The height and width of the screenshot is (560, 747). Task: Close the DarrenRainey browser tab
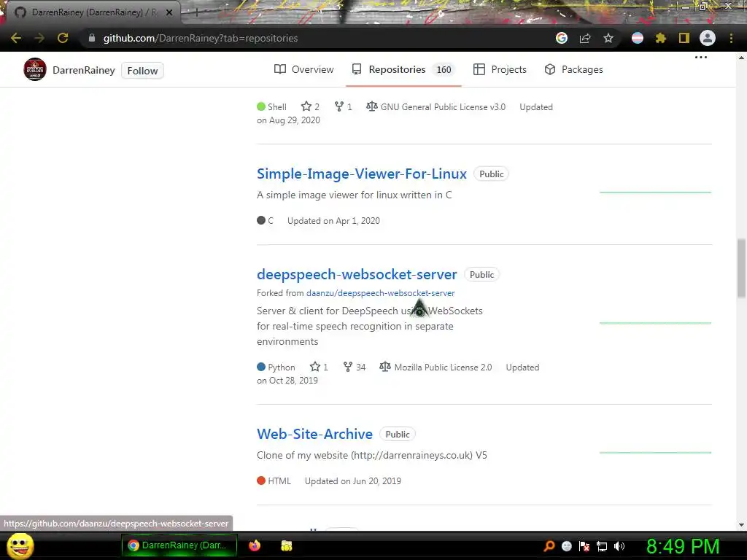tap(169, 12)
